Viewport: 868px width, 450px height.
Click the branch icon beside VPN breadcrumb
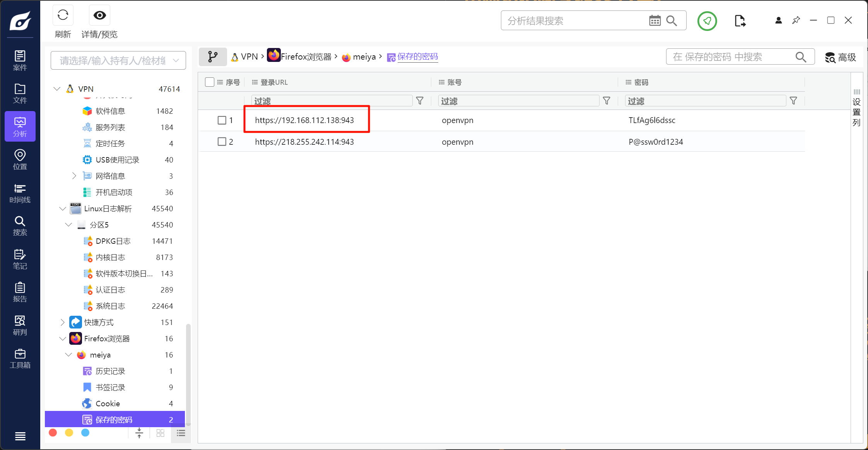coord(213,57)
